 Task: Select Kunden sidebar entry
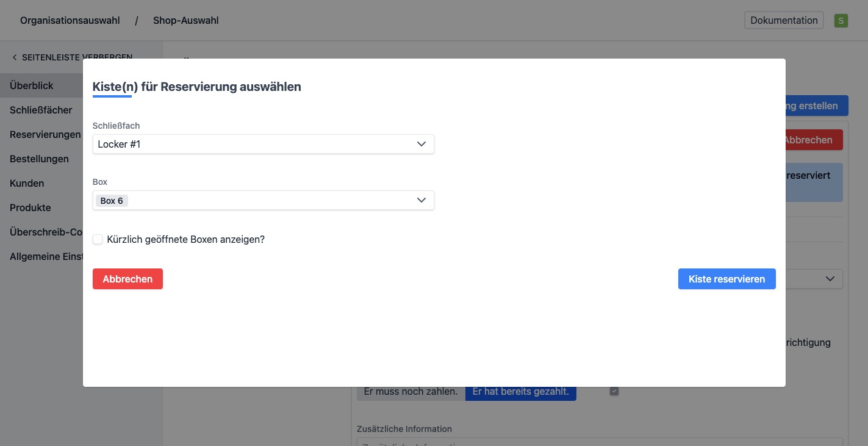[27, 184]
